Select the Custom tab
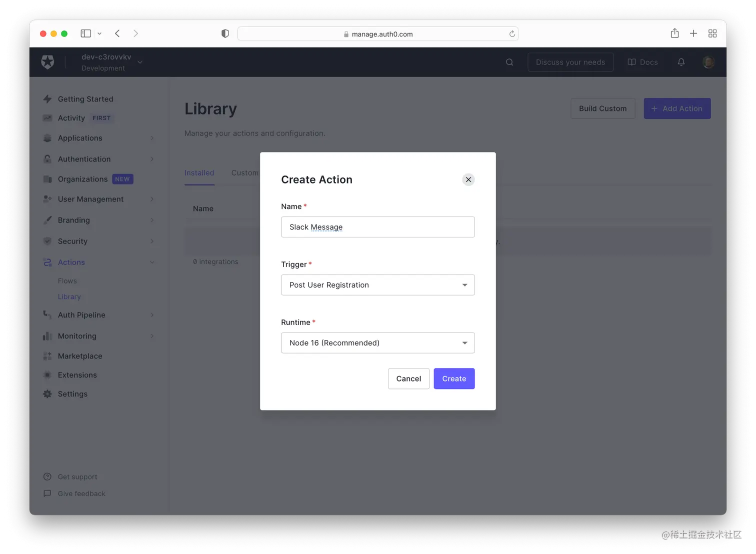The width and height of the screenshot is (756, 554). point(244,172)
